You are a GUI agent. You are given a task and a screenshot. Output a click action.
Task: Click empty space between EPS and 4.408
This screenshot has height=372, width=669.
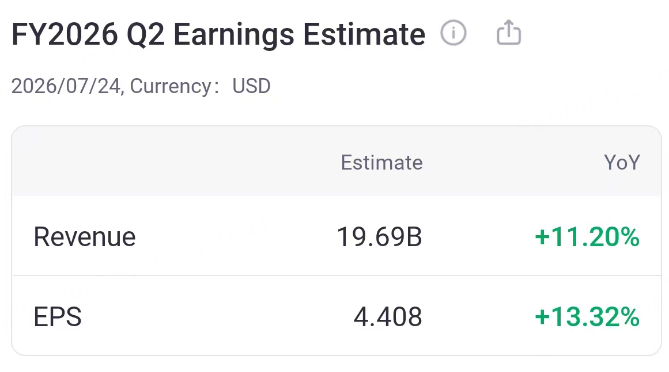(x=218, y=317)
